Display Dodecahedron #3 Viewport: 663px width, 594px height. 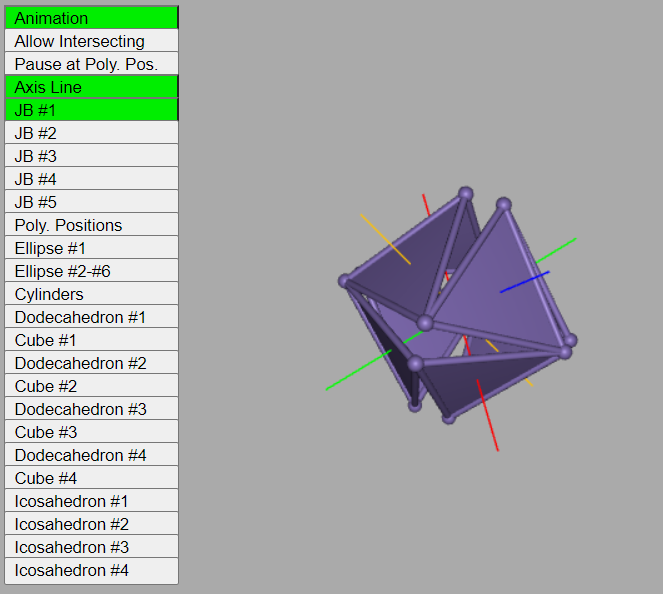91,409
